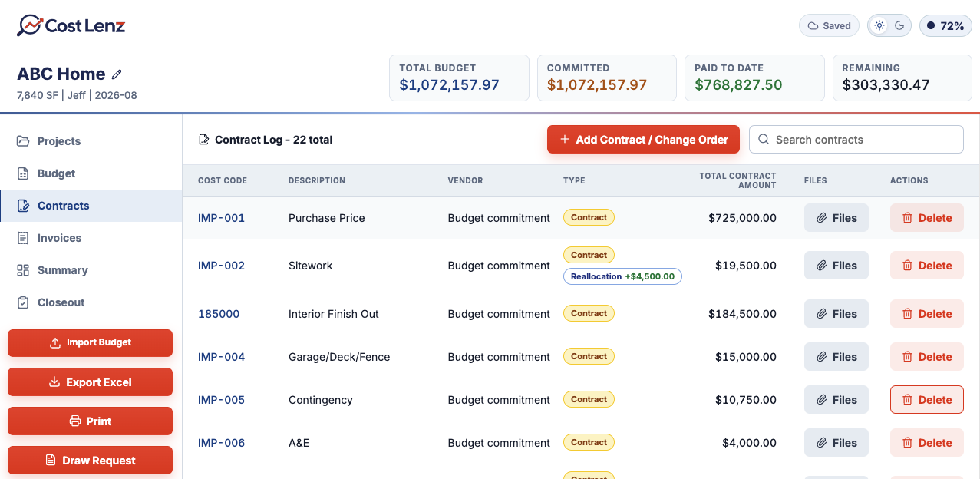
Task: Delete the IMP-006 A&E contract
Action: tap(927, 443)
